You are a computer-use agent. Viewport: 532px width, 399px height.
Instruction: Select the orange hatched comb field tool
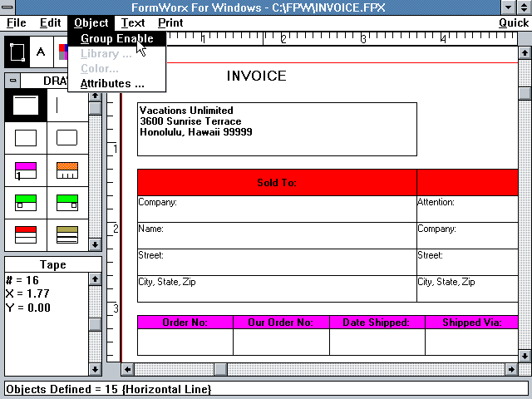(67, 170)
